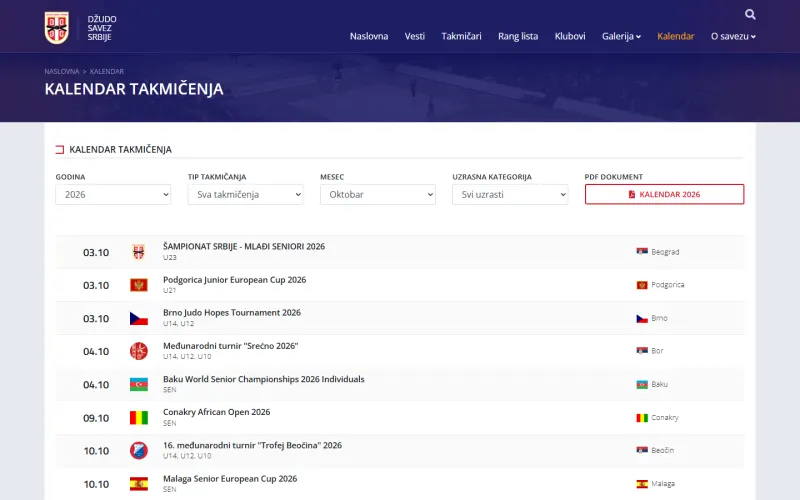Open Brno Judo Hopes Tournament 2026 event
Viewport: 800px width, 500px height.
(x=232, y=313)
